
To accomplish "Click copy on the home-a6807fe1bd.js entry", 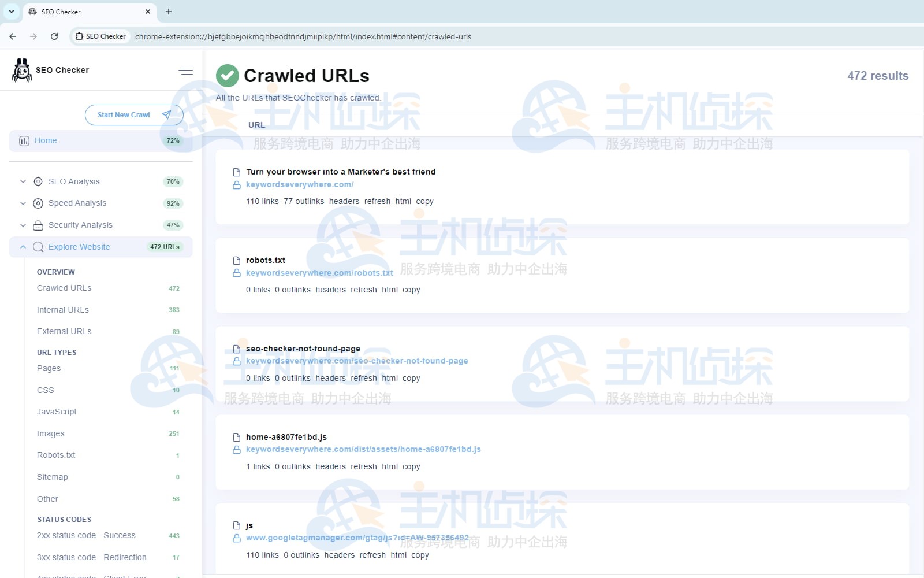I will [x=411, y=466].
